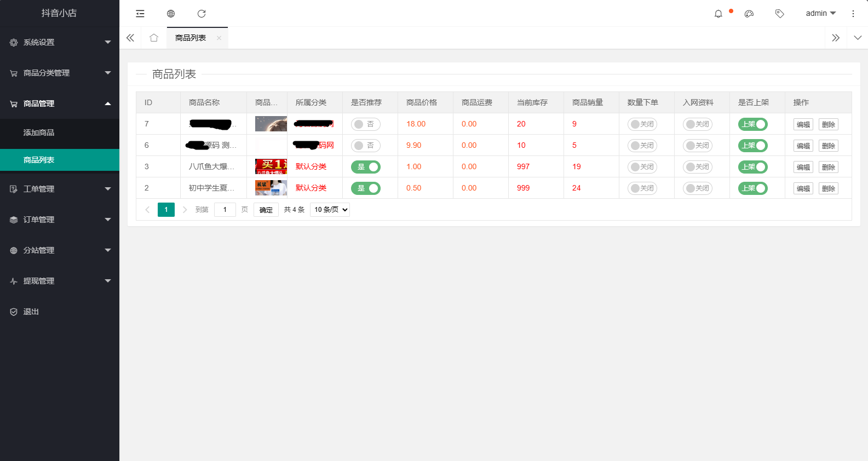Viewport: 868px width, 461px height.
Task: Expand 系统设置 menu in sidebar
Action: tap(60, 42)
